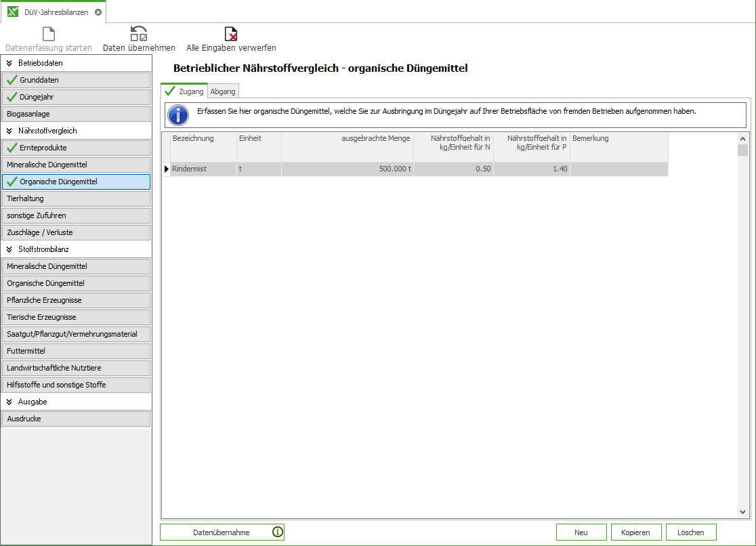Click the Alle Eingaben verwerfen icon
Viewport: 756px width, 546px height.
coord(231,34)
